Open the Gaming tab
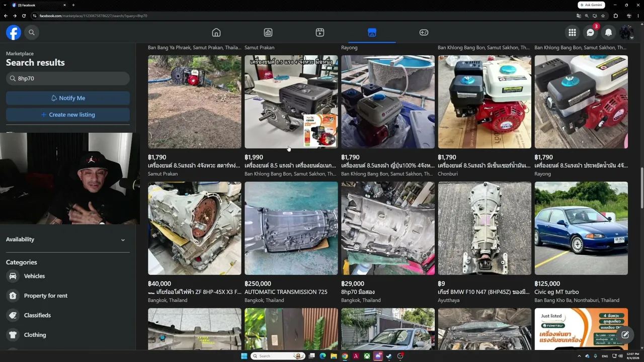 pos(424,33)
